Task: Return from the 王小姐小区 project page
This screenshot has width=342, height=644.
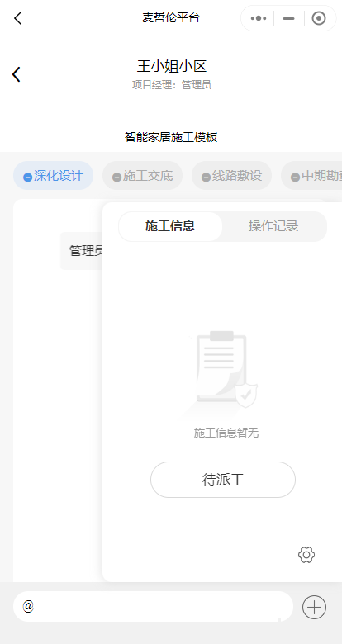Action: (x=16, y=74)
